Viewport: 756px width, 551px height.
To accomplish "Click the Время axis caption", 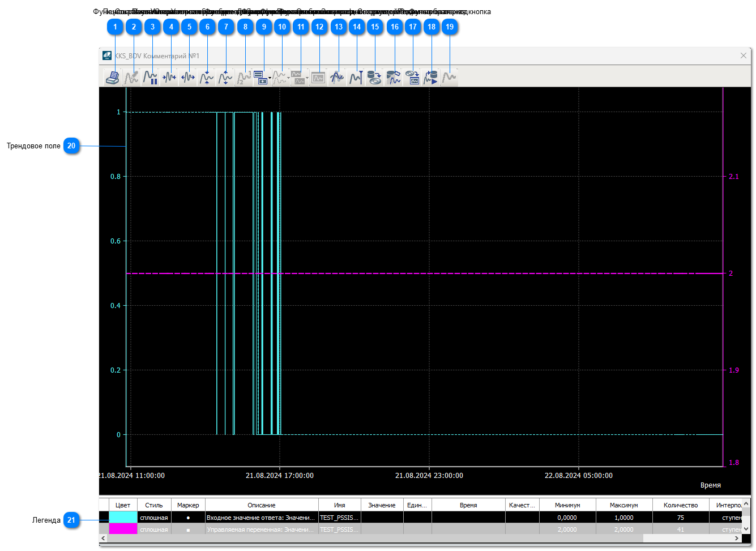I will 711,485.
